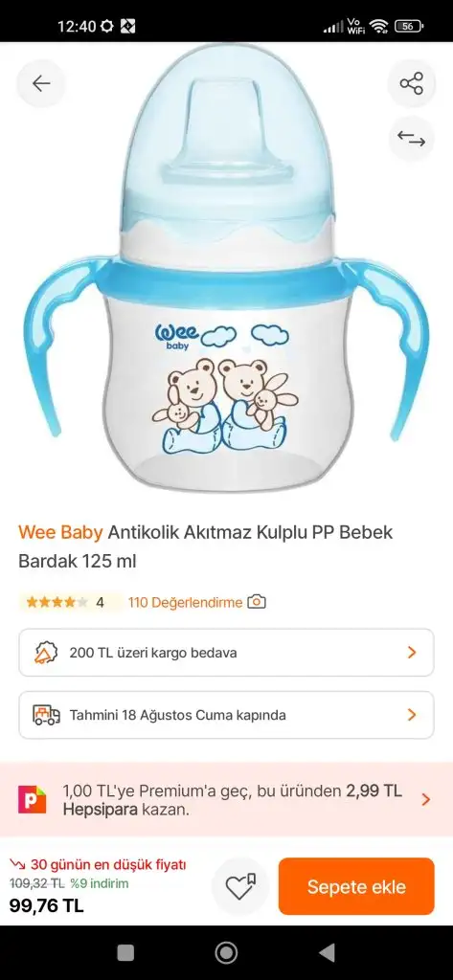Image resolution: width=453 pixels, height=980 pixels.
Task: Toggle the heart favorite icon
Action: 240,886
